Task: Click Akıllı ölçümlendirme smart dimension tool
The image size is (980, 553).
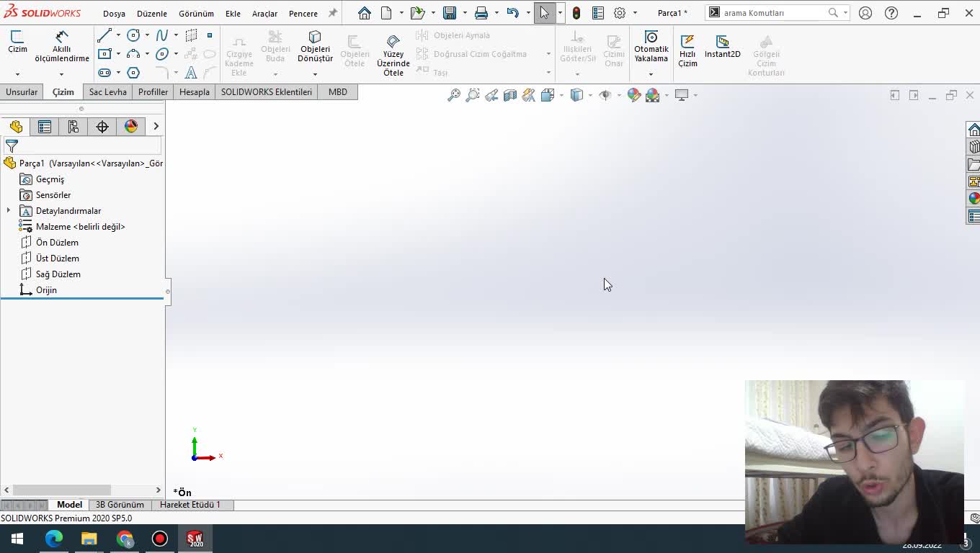Action: (x=61, y=46)
